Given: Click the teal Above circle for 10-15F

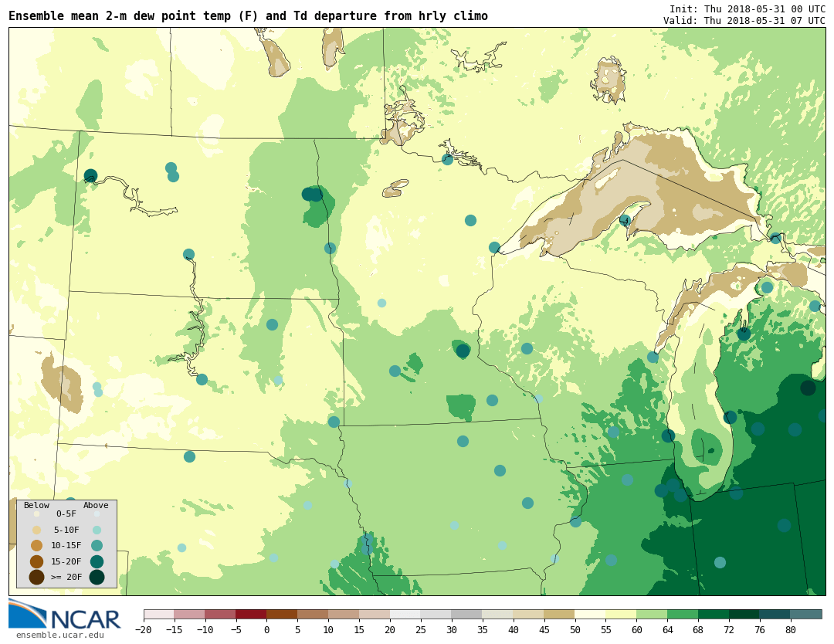Looking at the screenshot, I should click(97, 546).
